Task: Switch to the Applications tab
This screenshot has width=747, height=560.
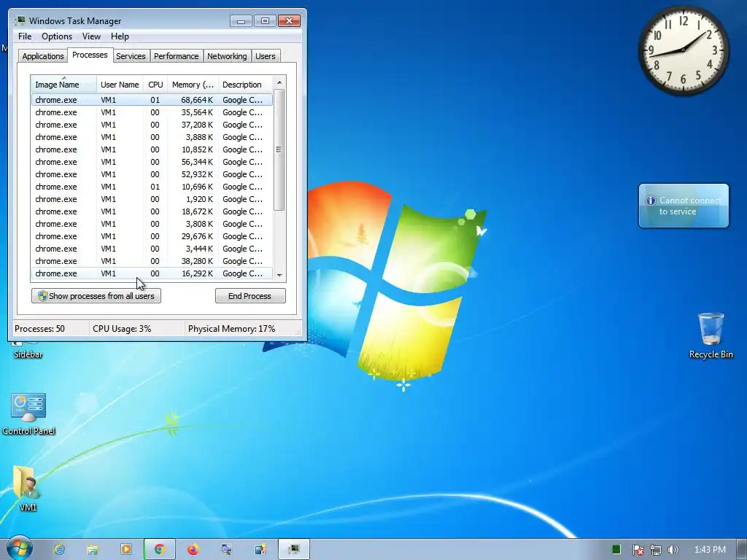Action: pos(43,56)
